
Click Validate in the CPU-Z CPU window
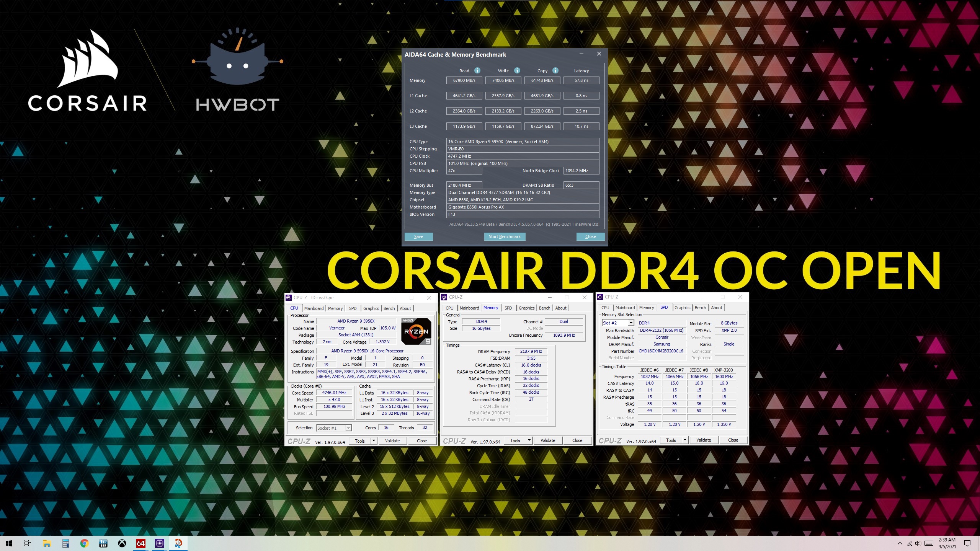(x=392, y=441)
